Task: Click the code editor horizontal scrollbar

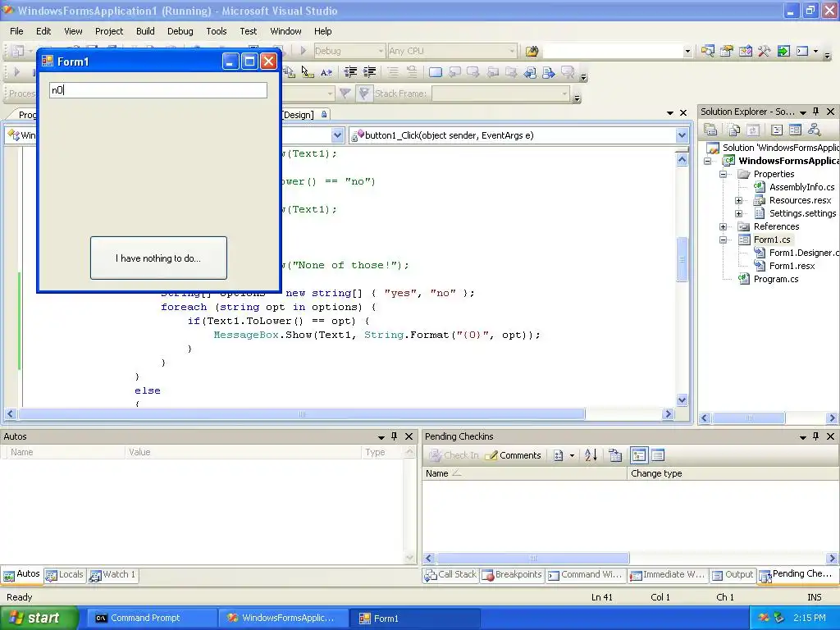Action: pyautogui.click(x=302, y=414)
